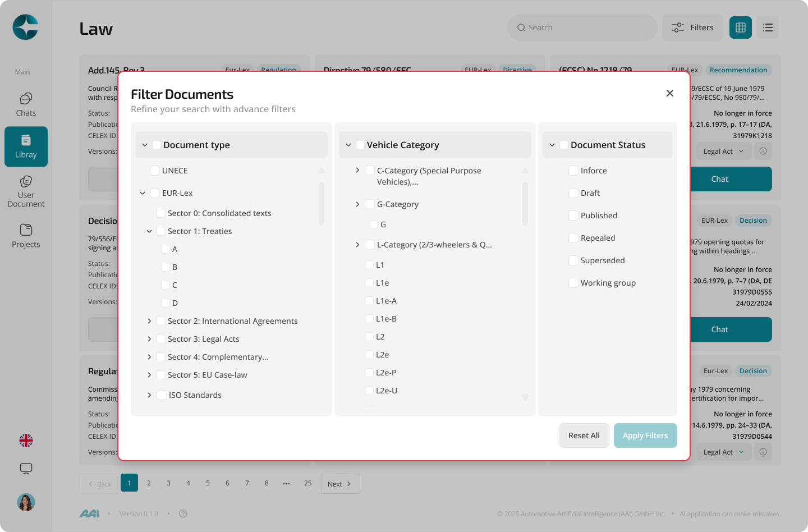
Task: Tick the Working group checkbox
Action: [x=573, y=283]
